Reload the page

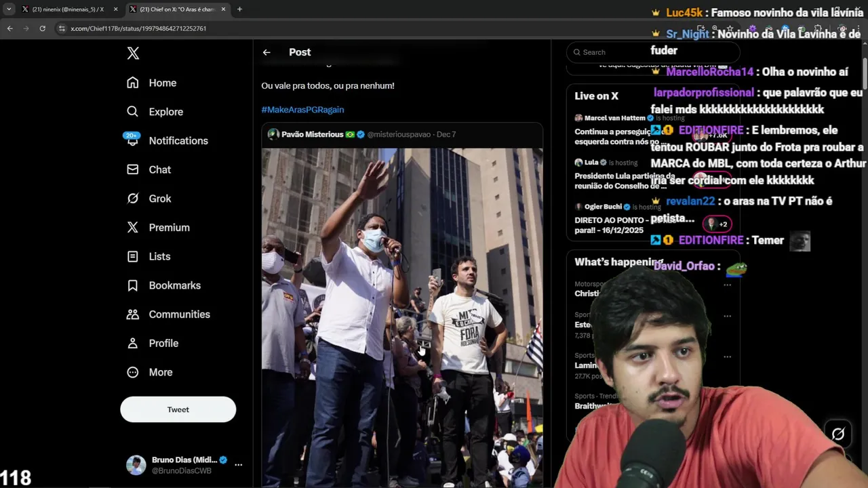click(42, 28)
